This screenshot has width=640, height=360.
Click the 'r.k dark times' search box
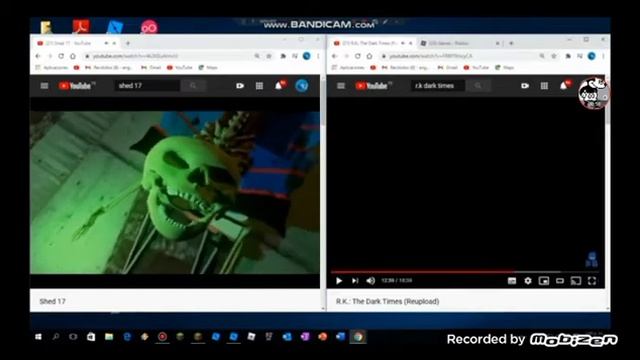click(x=438, y=86)
